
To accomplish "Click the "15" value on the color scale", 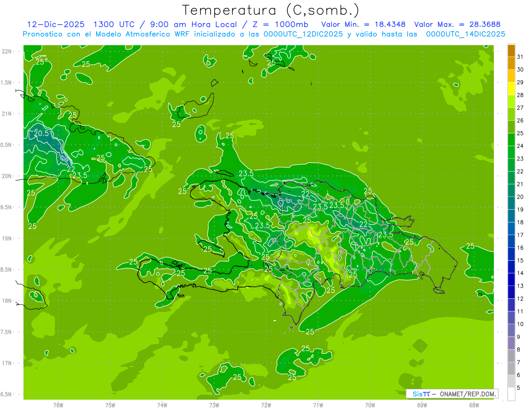I will tap(520, 261).
